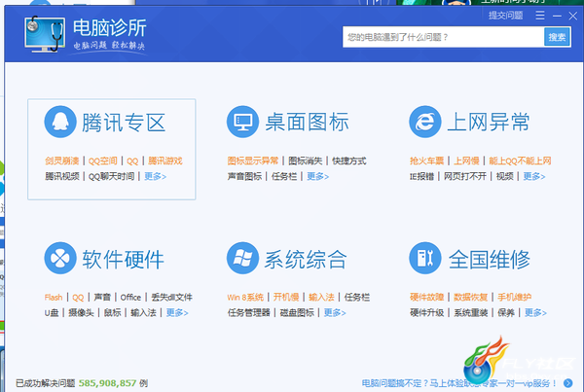Select the QQ聊天时间 link
Image resolution: width=584 pixels, height=392 pixels.
[x=111, y=176]
